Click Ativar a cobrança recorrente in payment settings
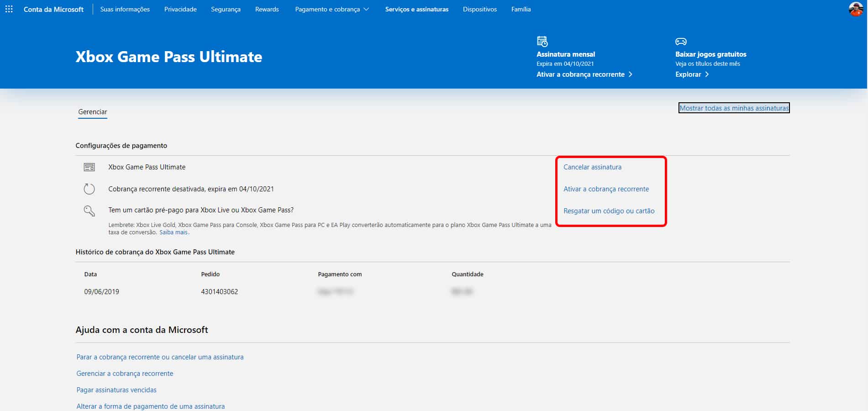The height and width of the screenshot is (411, 868). click(606, 189)
